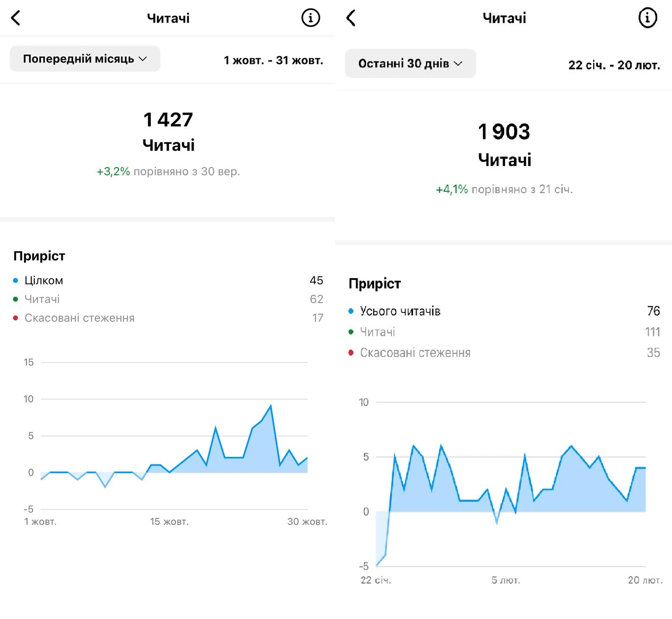Tap the value 45 next to Цілком
Image resolution: width=672 pixels, height=619 pixels.
coord(316,280)
